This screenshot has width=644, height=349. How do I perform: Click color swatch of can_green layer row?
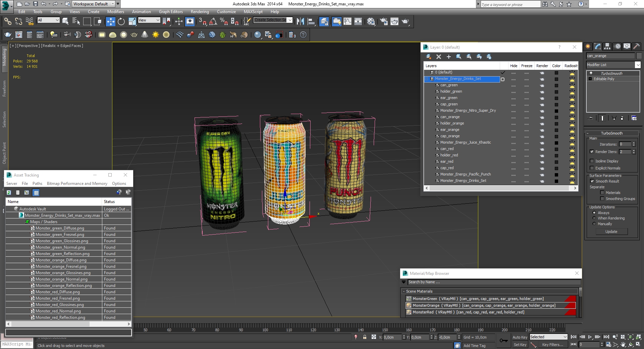point(556,86)
